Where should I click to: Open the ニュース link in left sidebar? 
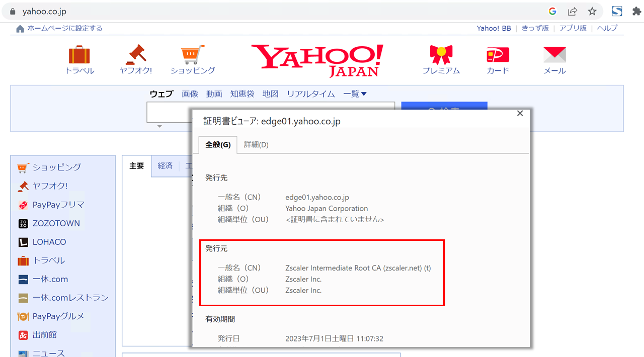[x=49, y=353]
